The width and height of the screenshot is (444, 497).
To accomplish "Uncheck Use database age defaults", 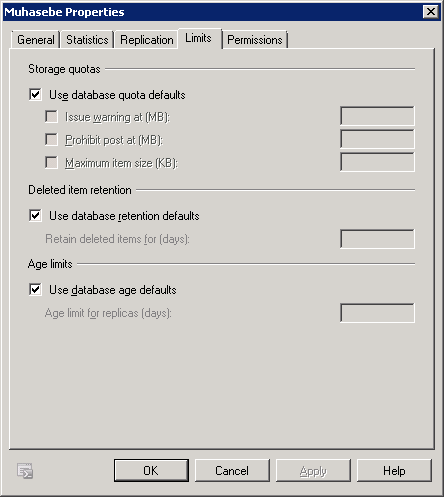I will 35,289.
